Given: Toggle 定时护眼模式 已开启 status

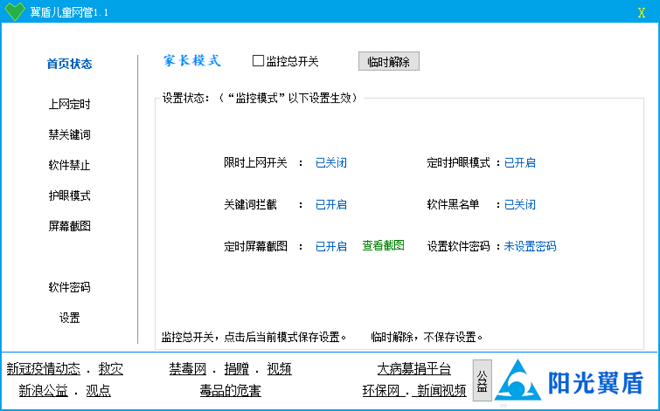Looking at the screenshot, I should [x=519, y=163].
